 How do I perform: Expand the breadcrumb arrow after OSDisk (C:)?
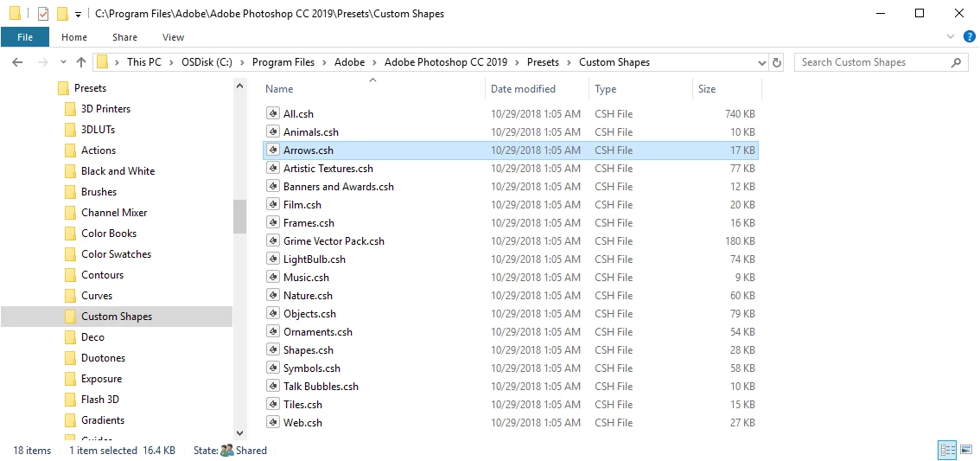click(243, 62)
